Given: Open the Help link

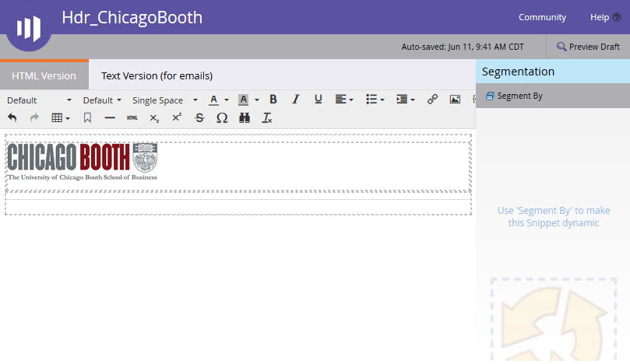Looking at the screenshot, I should click(x=600, y=17).
